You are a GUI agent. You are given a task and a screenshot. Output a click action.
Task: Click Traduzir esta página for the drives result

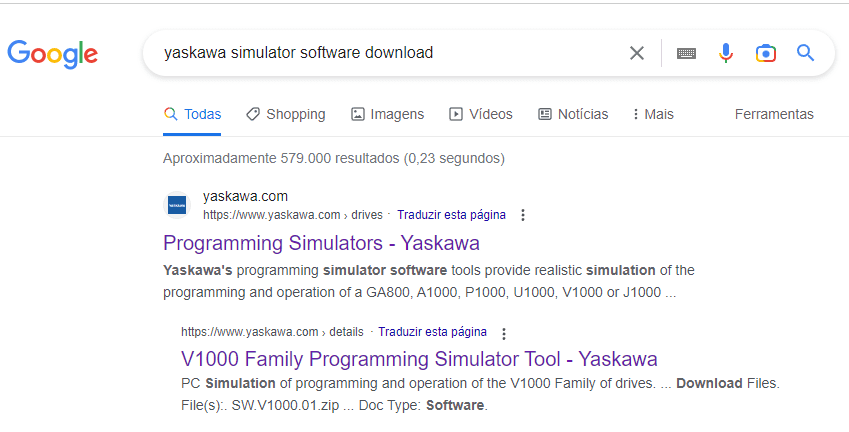click(x=451, y=215)
